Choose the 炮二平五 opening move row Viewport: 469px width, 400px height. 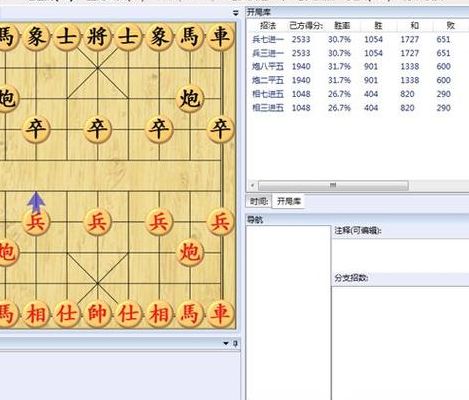353,80
